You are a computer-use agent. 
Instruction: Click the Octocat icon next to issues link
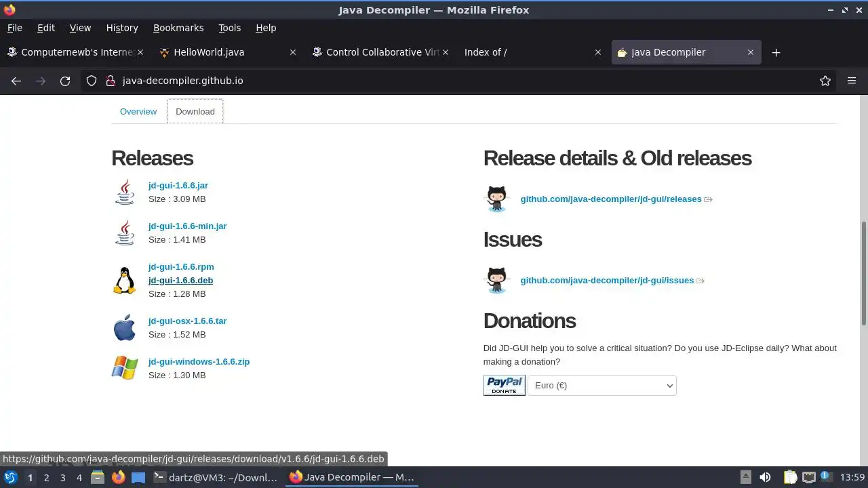[496, 280]
